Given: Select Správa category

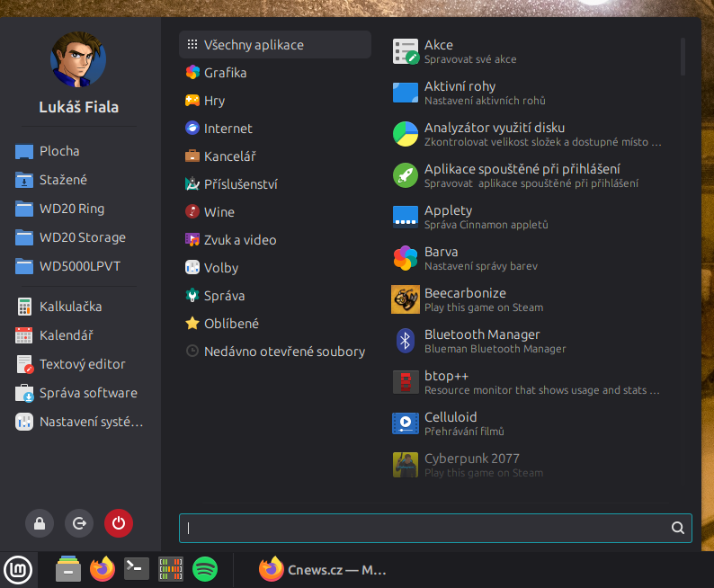Looking at the screenshot, I should [x=275, y=296].
